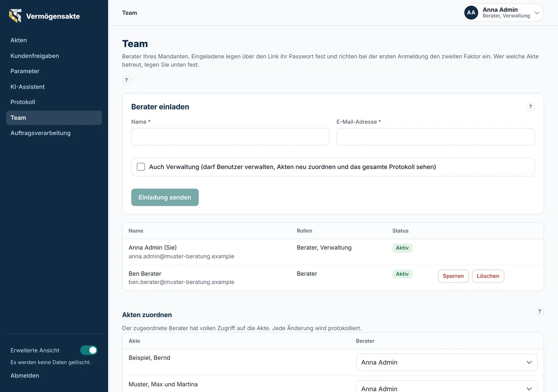The height and width of the screenshot is (392, 558).
Task: Select Team in the sidebar
Action: click(54, 118)
